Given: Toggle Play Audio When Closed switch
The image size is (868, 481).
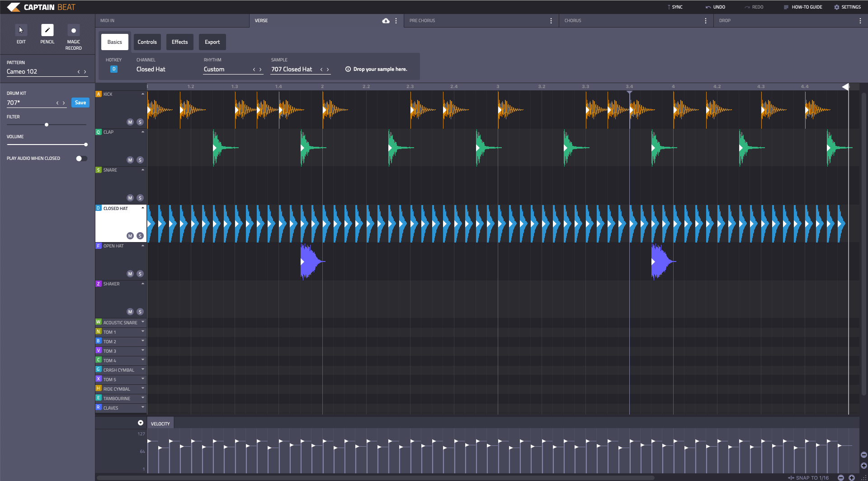Looking at the screenshot, I should (81, 159).
